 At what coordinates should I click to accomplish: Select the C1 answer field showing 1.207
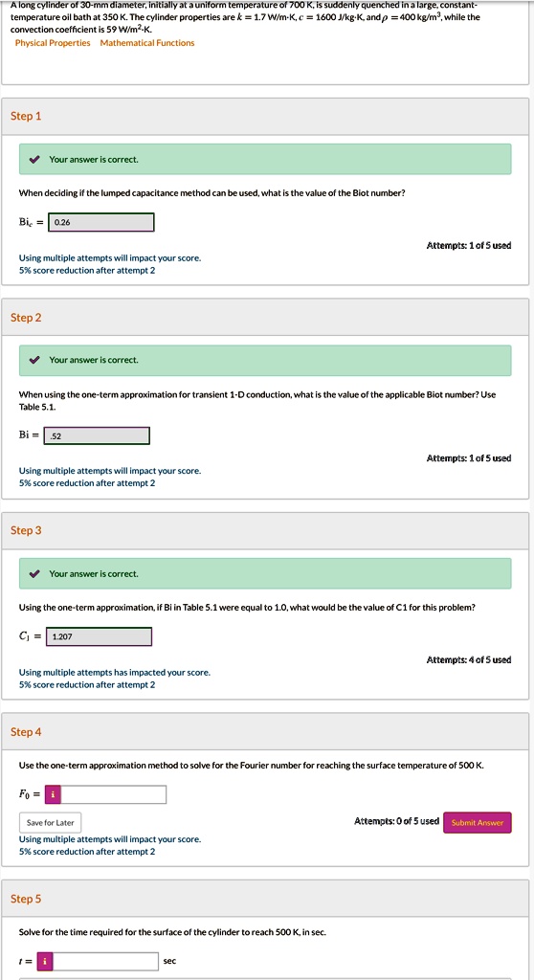point(99,636)
